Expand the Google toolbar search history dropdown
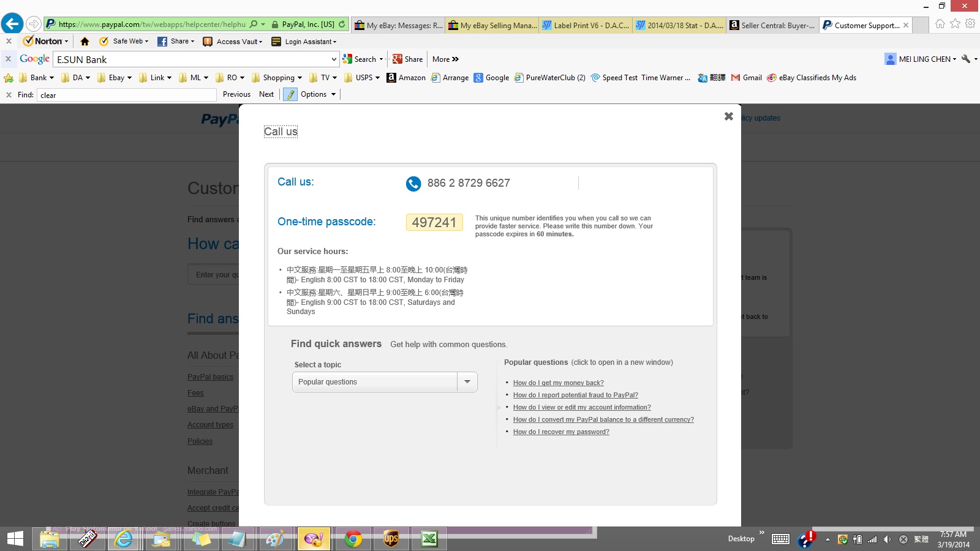This screenshot has height=551, width=980. 334,59
